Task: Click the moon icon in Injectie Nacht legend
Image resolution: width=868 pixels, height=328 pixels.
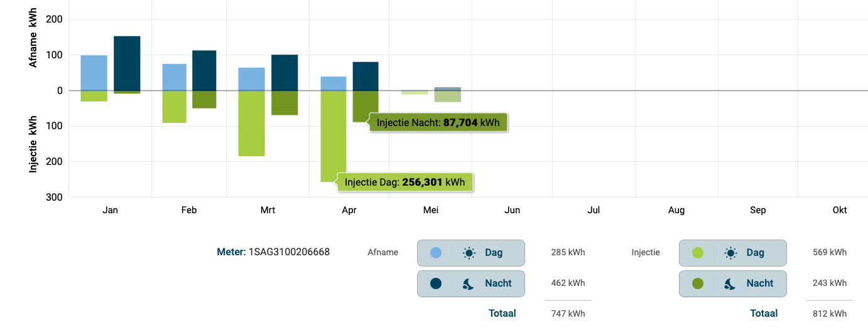Action: 730,283
